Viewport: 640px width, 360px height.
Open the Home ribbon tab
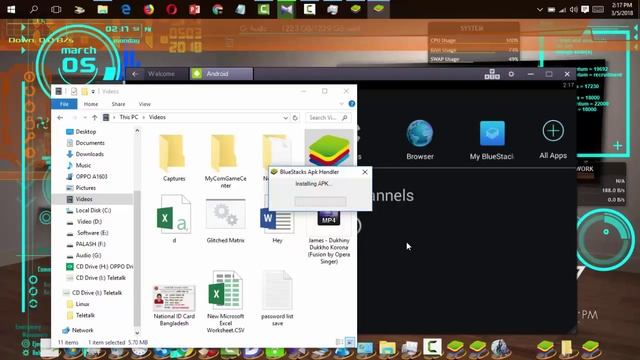click(91, 104)
